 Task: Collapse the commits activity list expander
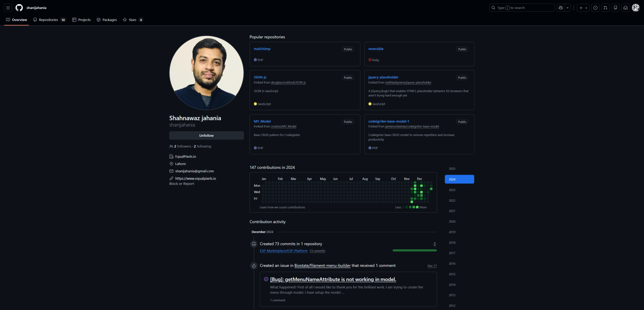click(435, 244)
